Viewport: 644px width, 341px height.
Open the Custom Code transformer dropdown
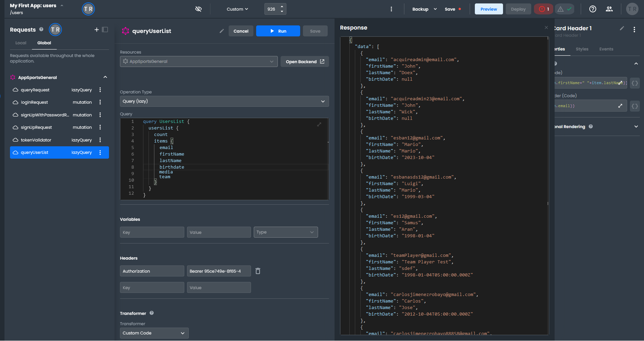154,333
